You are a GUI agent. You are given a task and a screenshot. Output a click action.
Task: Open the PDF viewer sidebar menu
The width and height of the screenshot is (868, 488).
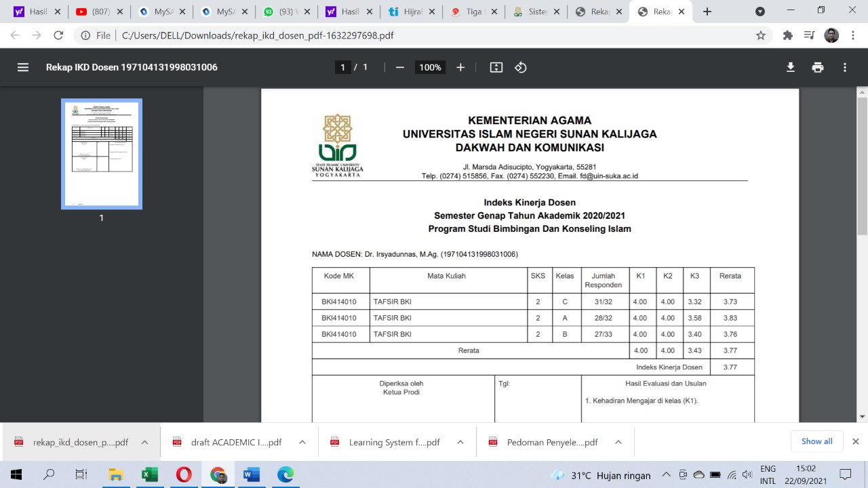coord(23,67)
